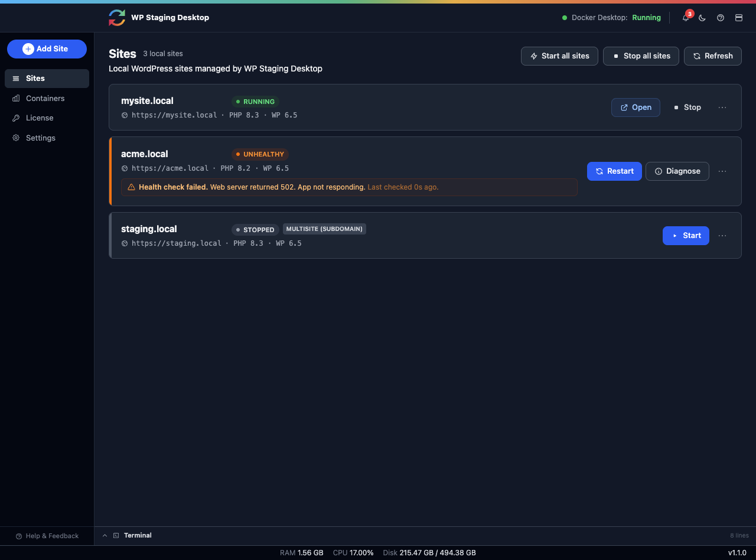This screenshot has height=560, width=756.
Task: Expand the Terminal panel chevron
Action: pyautogui.click(x=105, y=536)
